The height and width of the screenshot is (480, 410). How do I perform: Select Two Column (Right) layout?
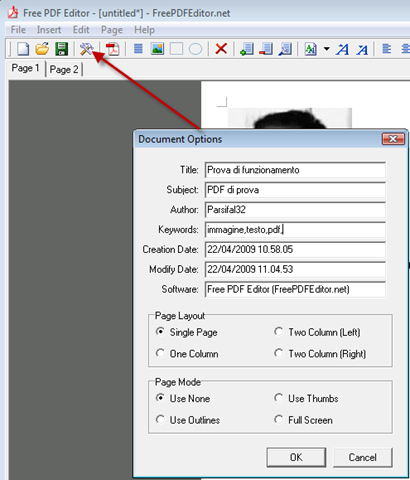click(320, 353)
